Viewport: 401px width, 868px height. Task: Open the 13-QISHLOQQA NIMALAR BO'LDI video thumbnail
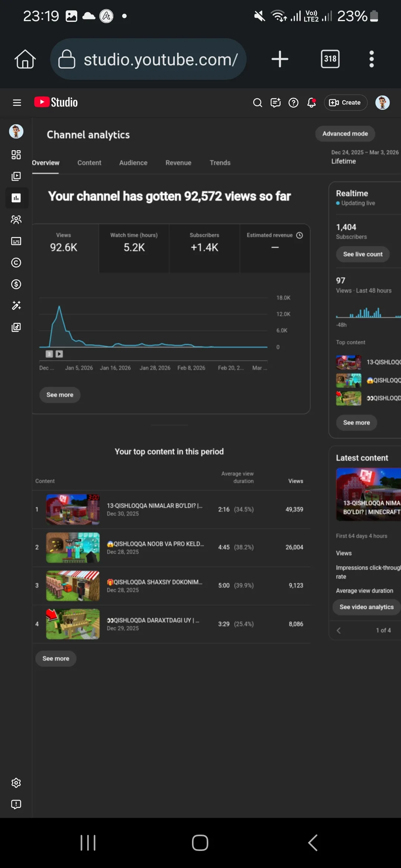[73, 509]
